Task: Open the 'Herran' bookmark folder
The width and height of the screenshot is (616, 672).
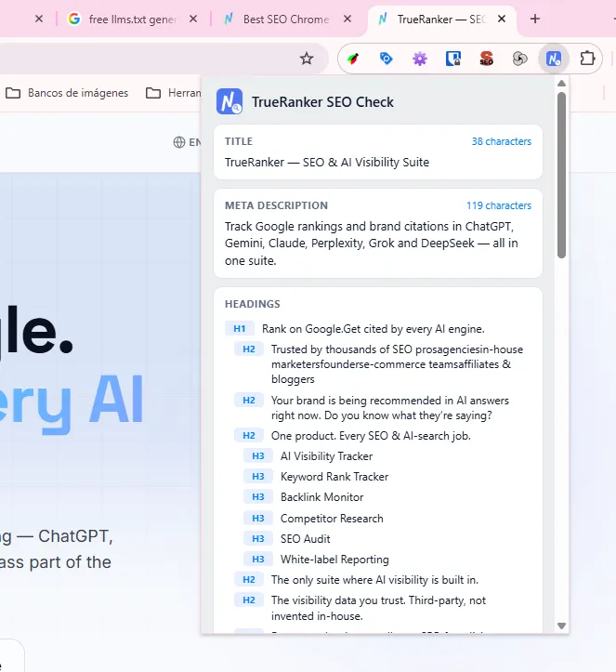Action: [173, 93]
